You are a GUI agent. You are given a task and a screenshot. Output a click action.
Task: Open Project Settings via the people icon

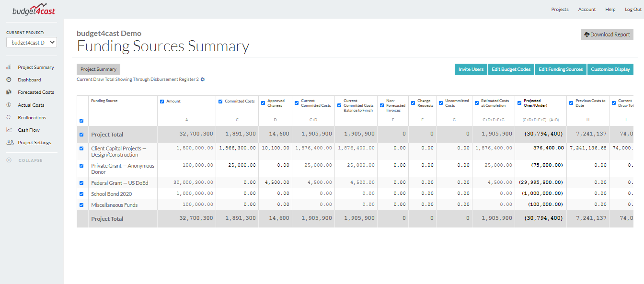[x=9, y=142]
